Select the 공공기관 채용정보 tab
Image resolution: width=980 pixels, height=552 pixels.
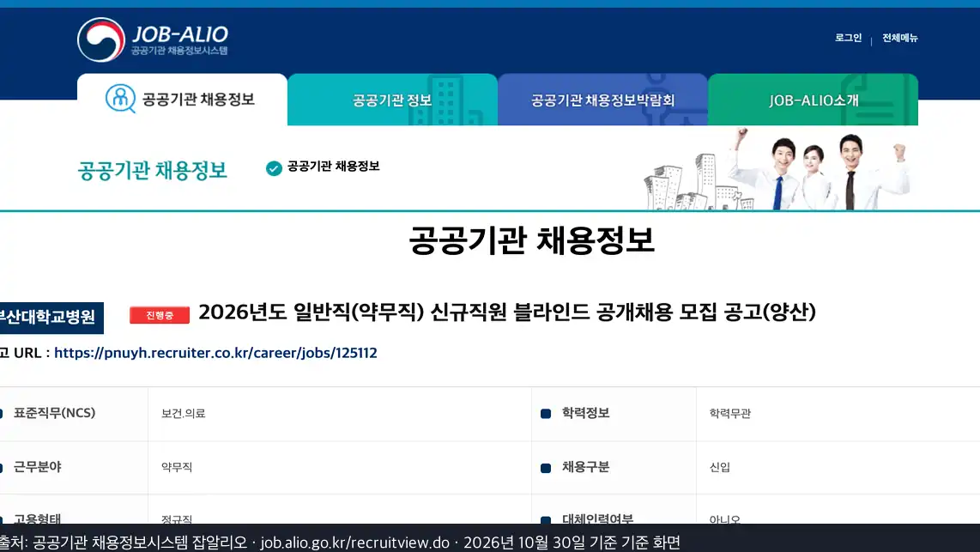tap(182, 100)
